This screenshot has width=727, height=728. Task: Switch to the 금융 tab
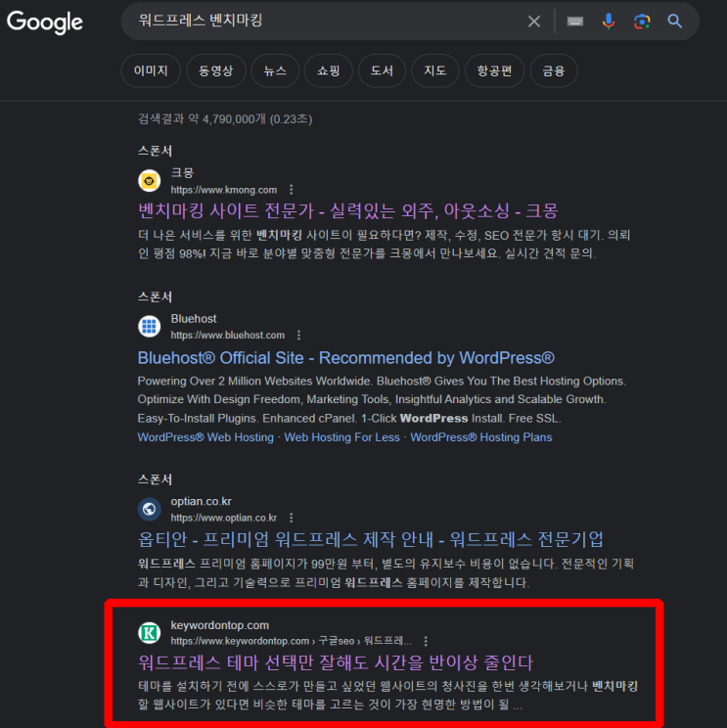click(554, 70)
